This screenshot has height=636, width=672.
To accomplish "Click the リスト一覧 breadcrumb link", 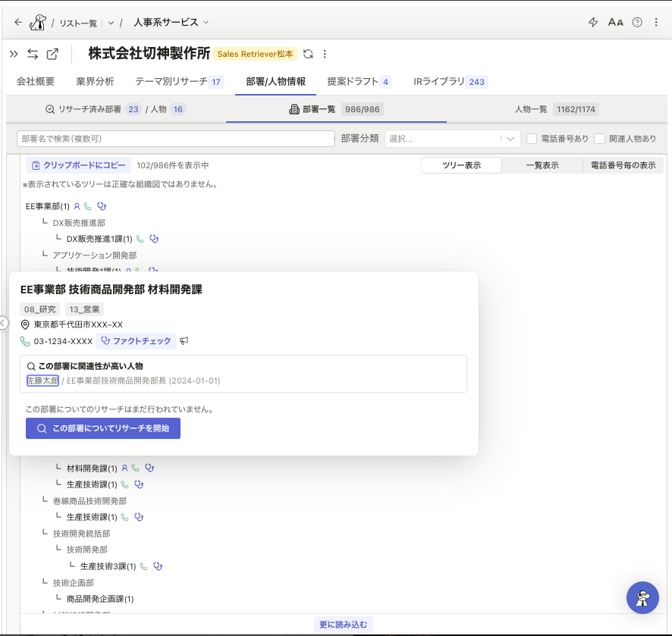I will (x=78, y=23).
